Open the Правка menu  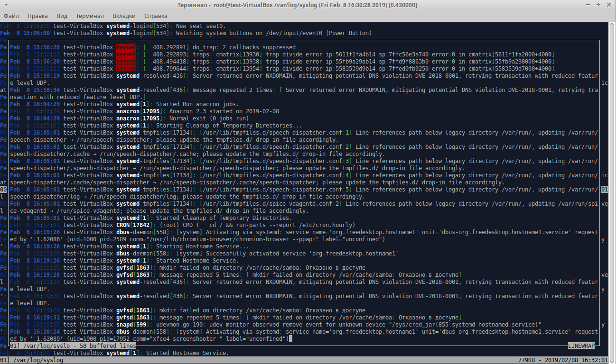(37, 16)
